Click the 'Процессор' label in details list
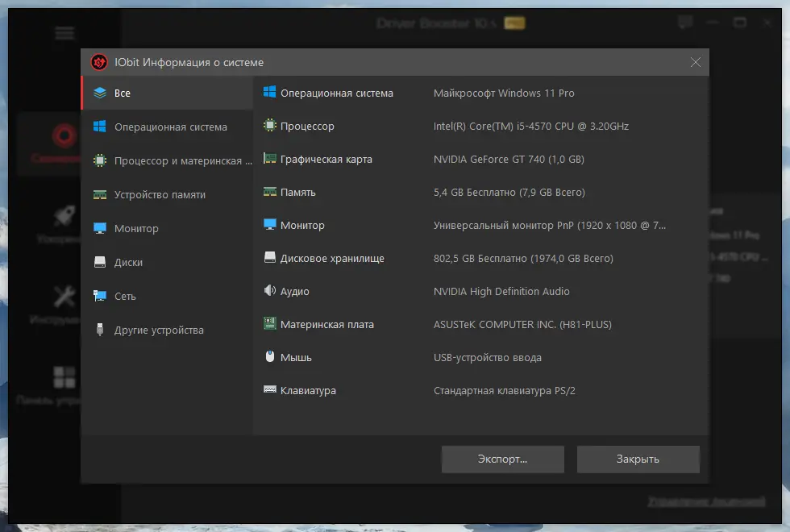Viewport: 790px width, 532px height. [307, 126]
